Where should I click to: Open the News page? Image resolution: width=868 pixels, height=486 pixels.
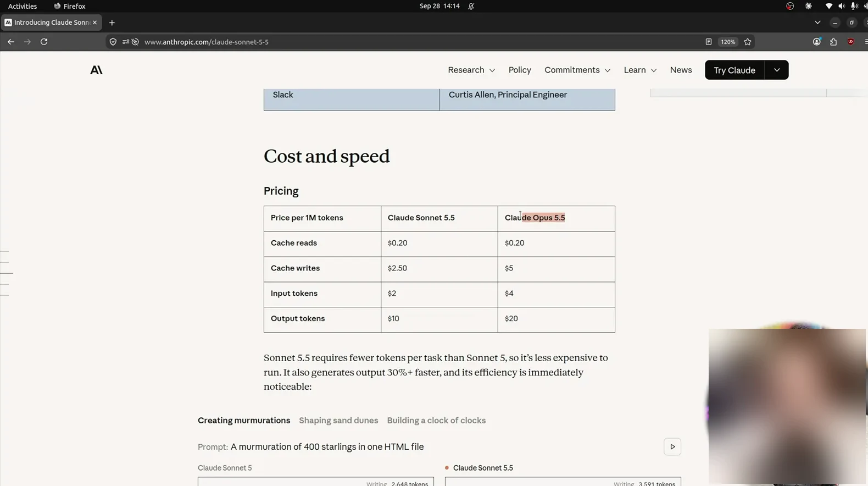click(x=681, y=70)
